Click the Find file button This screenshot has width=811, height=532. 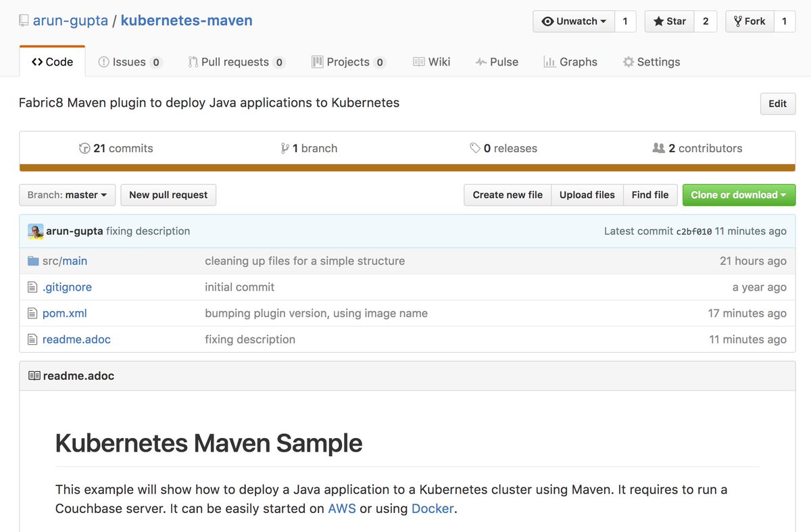[650, 195]
